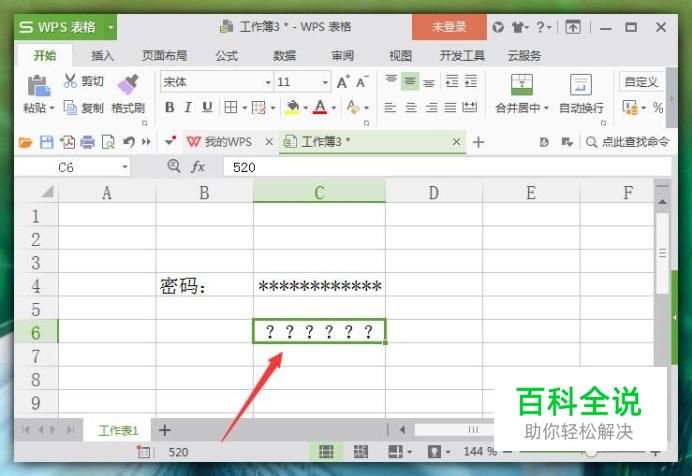The image size is (692, 476).
Task: Open the font name 宋体 dropdown
Action: tap(268, 82)
